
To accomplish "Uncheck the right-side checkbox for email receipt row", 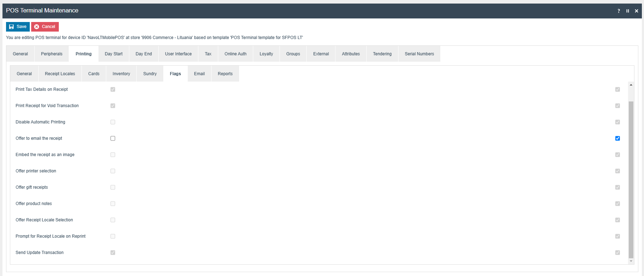I will click(x=617, y=138).
